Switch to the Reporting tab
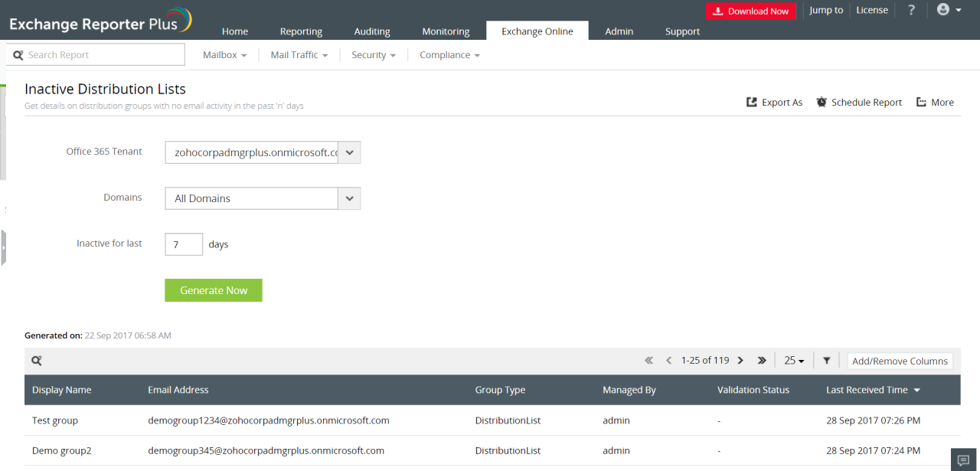Image resolution: width=980 pixels, height=471 pixels. (x=301, y=31)
